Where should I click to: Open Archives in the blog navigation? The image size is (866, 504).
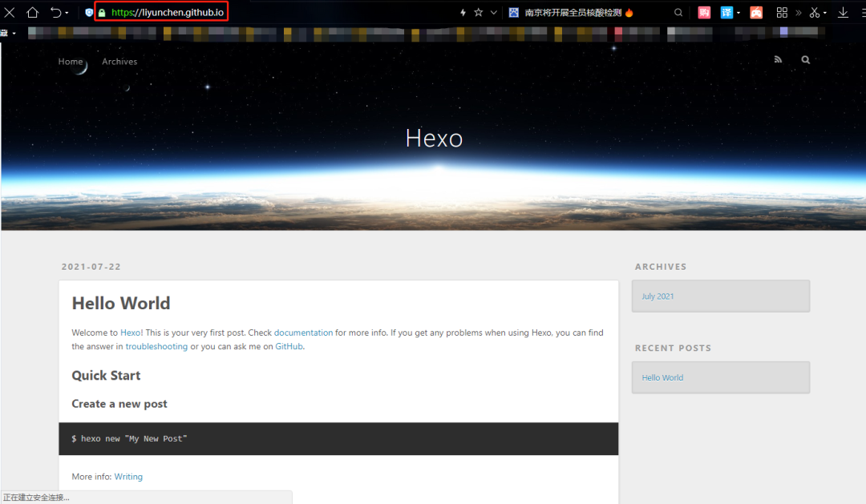coord(119,61)
